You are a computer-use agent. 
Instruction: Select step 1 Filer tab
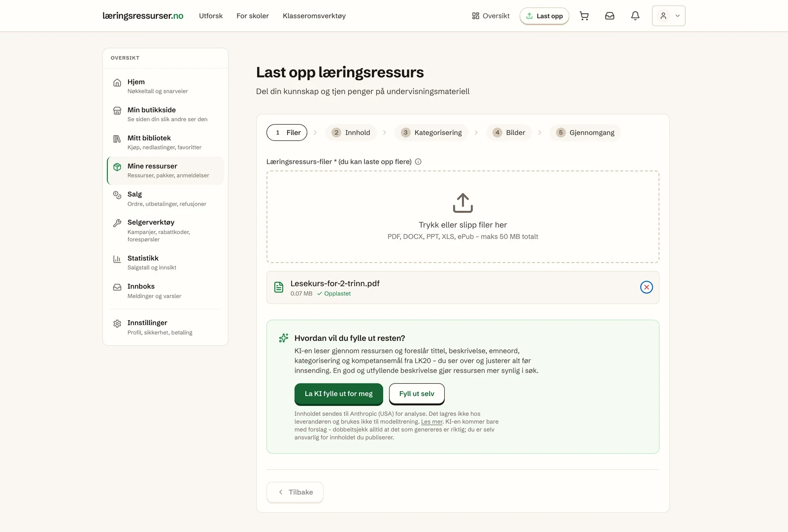(x=287, y=133)
